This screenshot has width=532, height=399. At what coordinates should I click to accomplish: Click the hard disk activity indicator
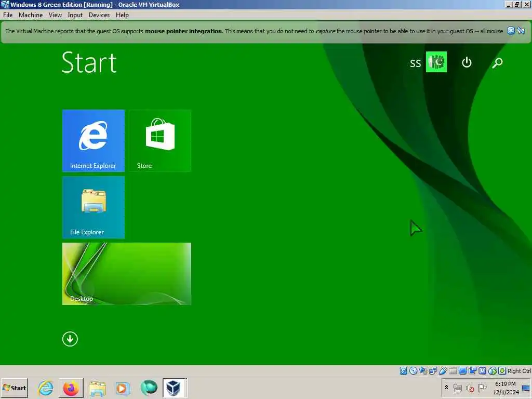403,371
